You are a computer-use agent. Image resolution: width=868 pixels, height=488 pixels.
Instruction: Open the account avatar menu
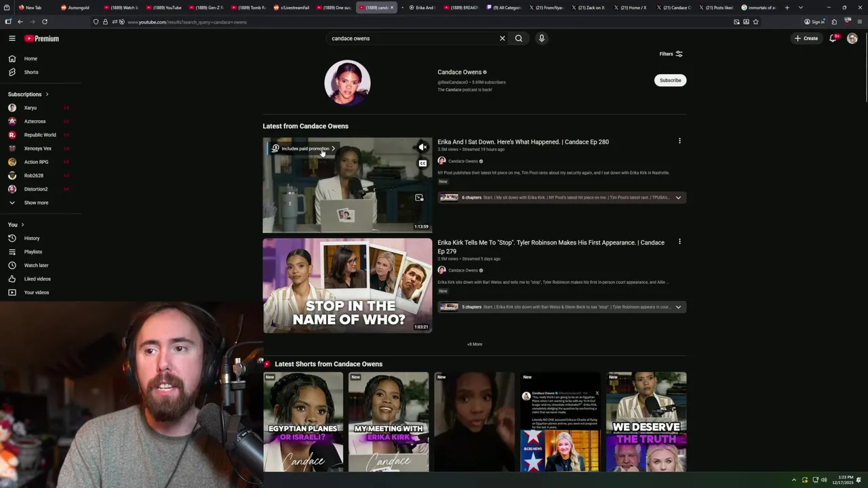click(x=852, y=39)
